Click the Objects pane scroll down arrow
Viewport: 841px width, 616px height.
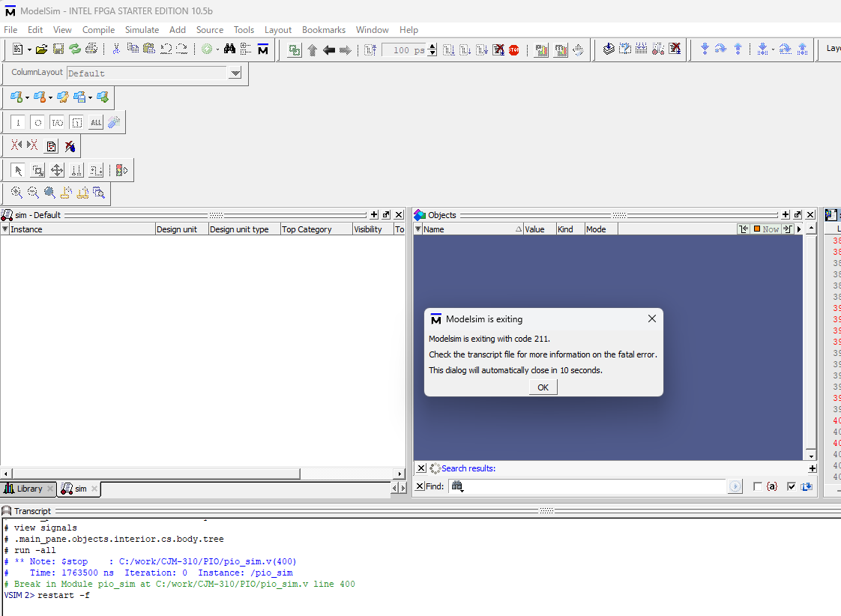click(811, 456)
